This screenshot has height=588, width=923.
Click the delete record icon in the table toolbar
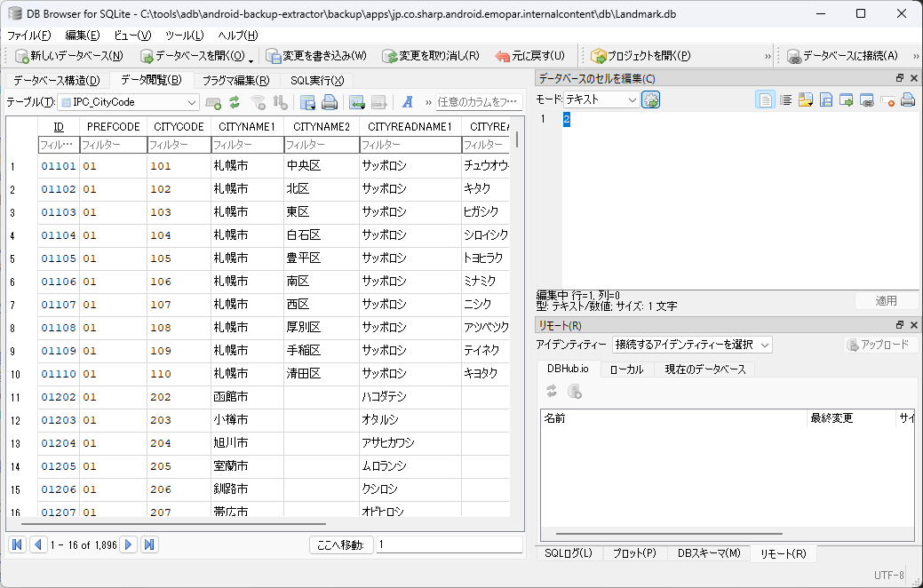pos(379,102)
